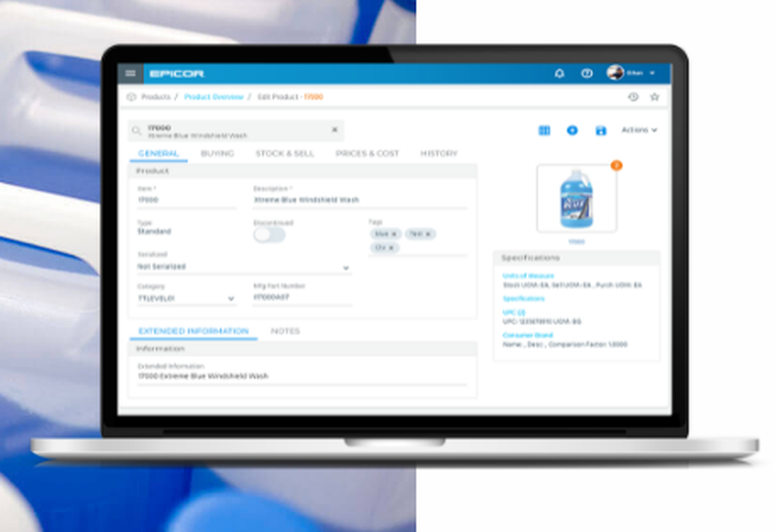Open the notifications bell
This screenshot has width=775, height=532.
tap(559, 74)
